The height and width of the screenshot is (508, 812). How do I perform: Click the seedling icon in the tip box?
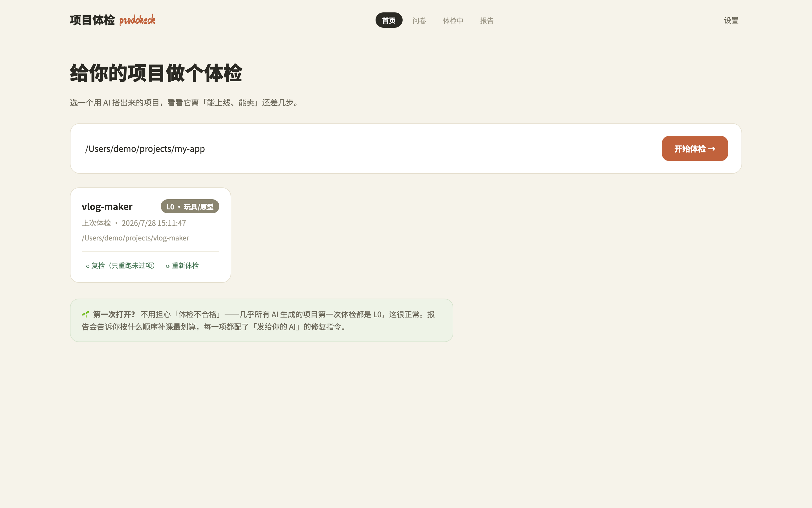click(85, 314)
